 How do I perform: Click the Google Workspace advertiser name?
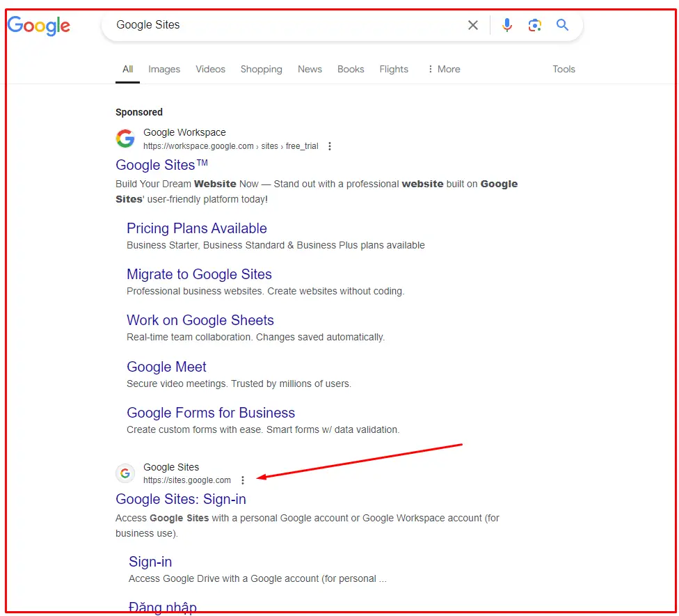pyautogui.click(x=184, y=132)
